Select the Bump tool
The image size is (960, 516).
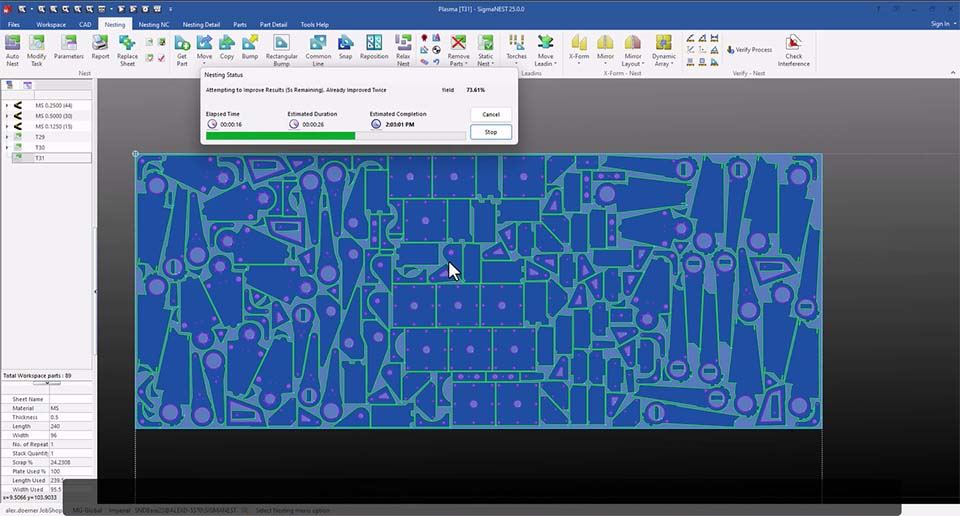point(250,47)
